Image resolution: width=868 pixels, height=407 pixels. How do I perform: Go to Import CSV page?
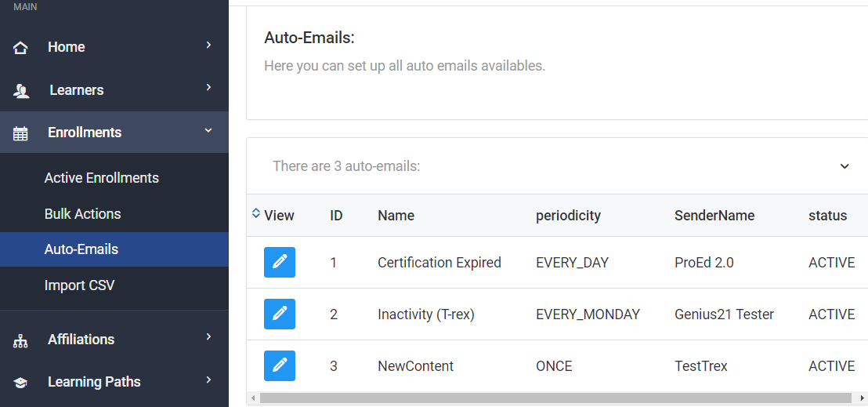(x=79, y=285)
